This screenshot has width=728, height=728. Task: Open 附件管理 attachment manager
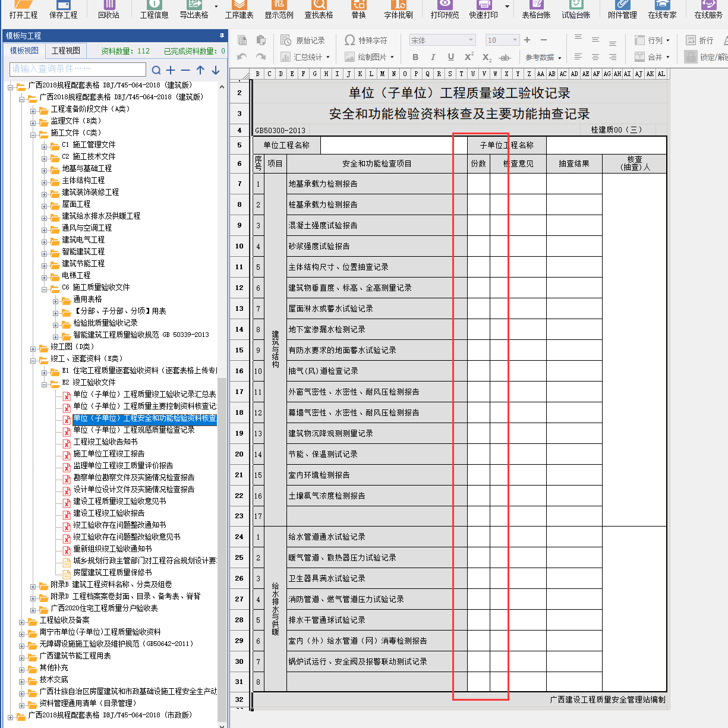pos(623,10)
